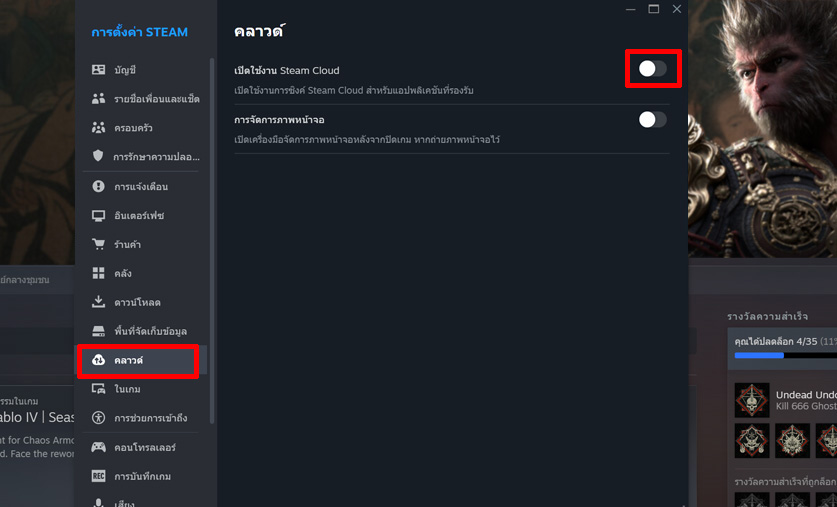This screenshot has width=837, height=507.
Task: Click the Store (ร้านค้า) shopping cart icon
Action: (98, 244)
